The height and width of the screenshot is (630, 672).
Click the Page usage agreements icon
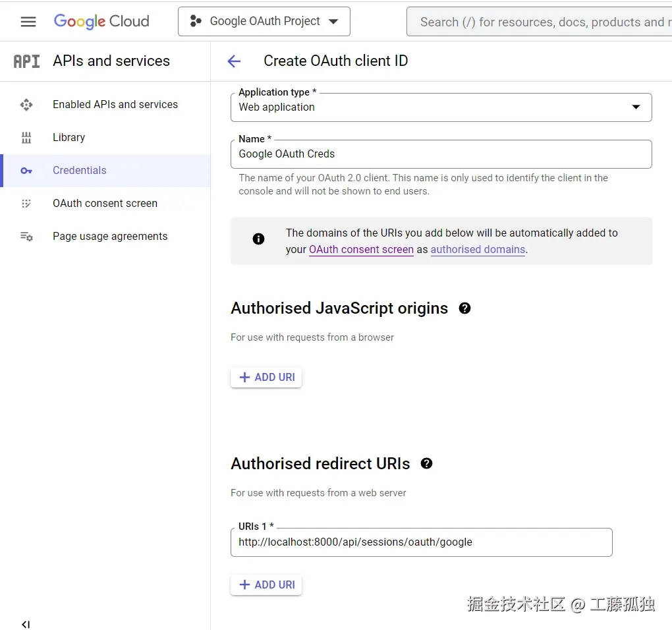pyautogui.click(x=26, y=236)
